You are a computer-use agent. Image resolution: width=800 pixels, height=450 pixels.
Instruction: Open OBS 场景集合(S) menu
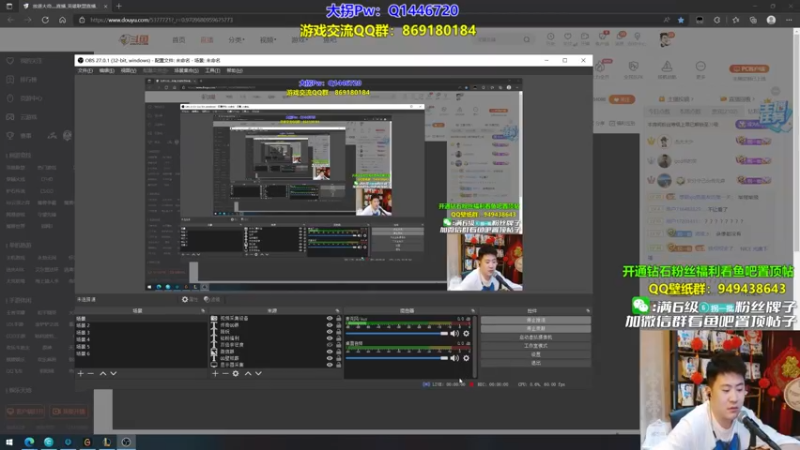(186, 70)
